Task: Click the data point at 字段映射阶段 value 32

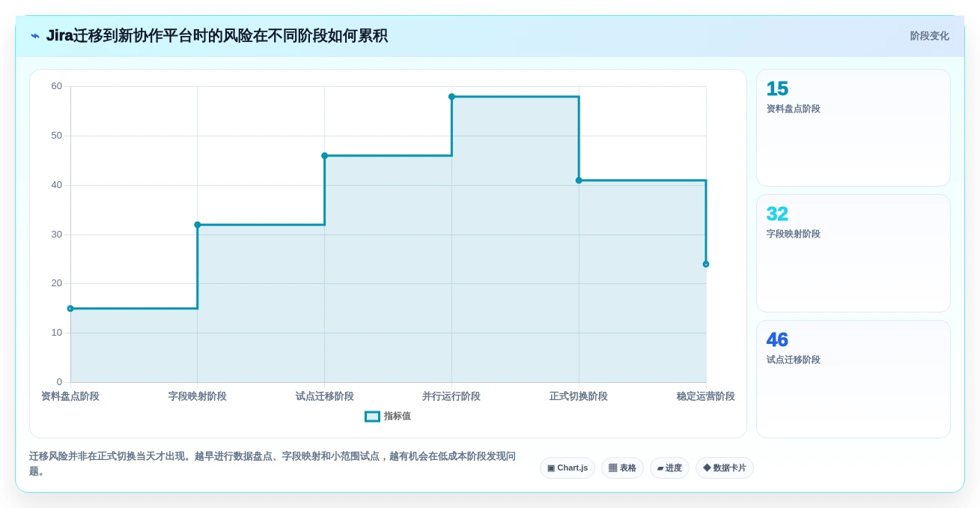Action: tap(198, 225)
